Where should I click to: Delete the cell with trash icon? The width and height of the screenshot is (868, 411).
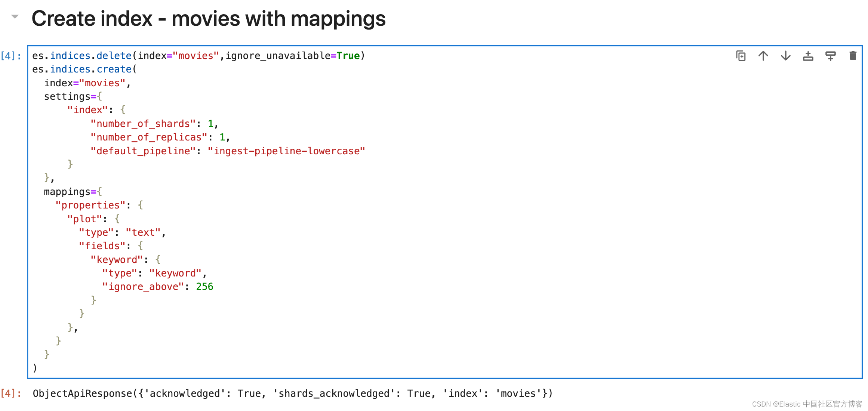[853, 56]
